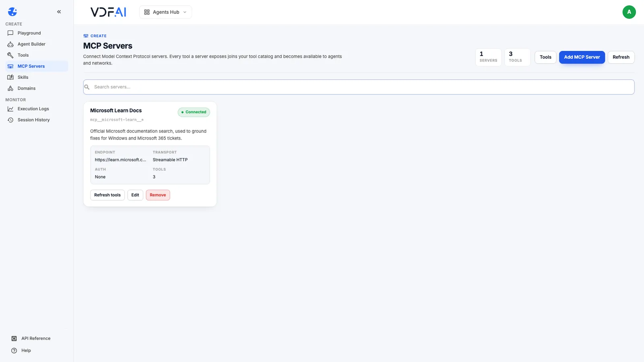Click the endpoint URL https://learn.microsoft.c...
This screenshot has height=362, width=644.
pos(120,160)
